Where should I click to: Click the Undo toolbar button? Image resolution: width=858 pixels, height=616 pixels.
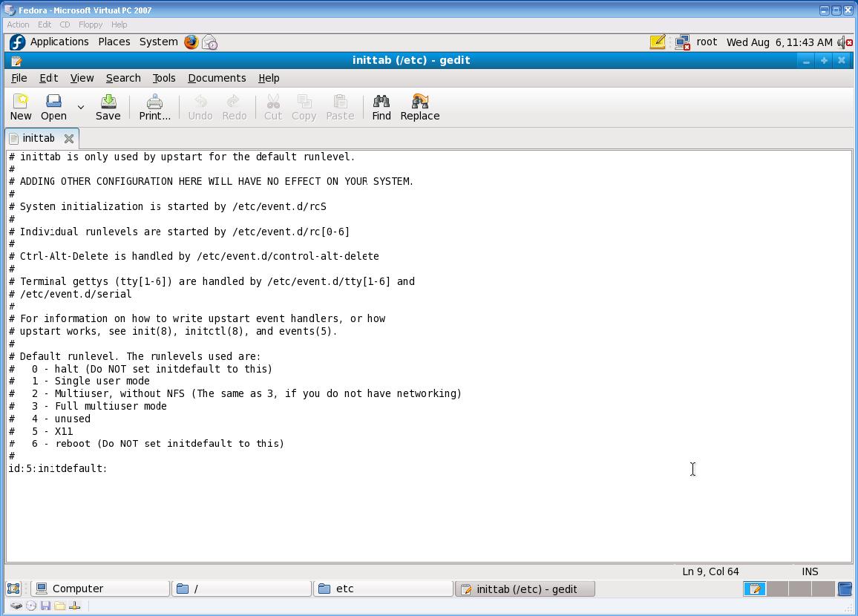point(200,107)
